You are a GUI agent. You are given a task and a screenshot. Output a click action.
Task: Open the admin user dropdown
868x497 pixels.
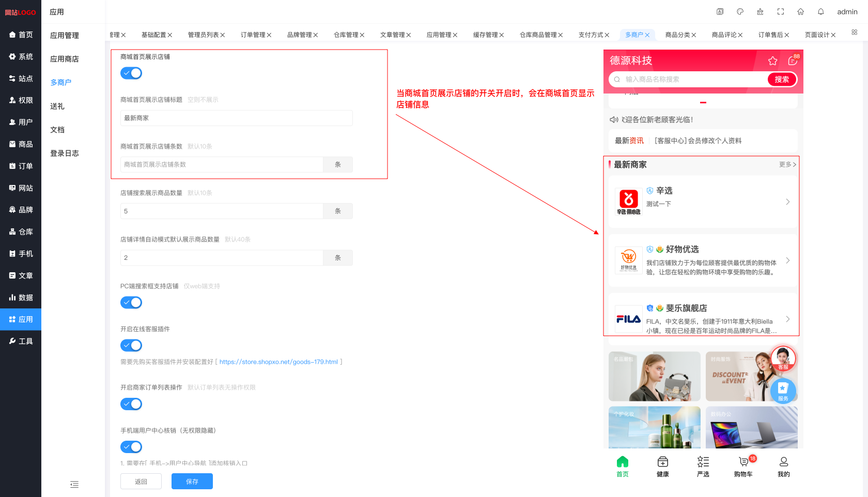point(847,12)
